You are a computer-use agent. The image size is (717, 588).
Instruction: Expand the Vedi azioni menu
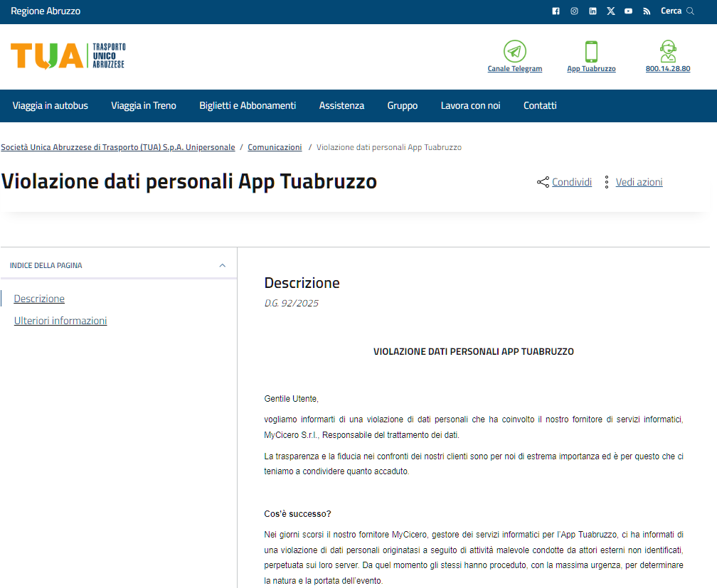(x=634, y=182)
